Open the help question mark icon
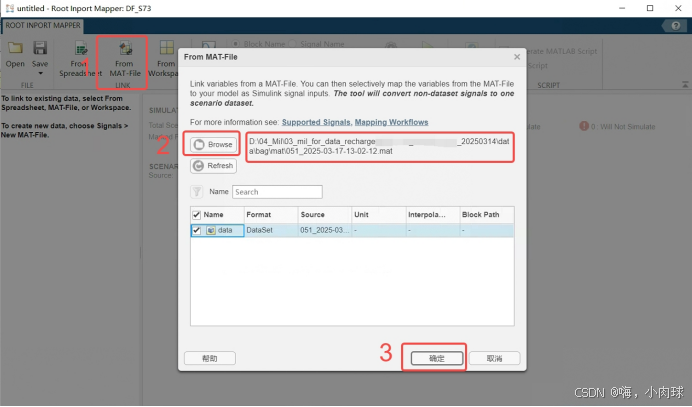Image resolution: width=692 pixels, height=407 pixels. (x=676, y=26)
